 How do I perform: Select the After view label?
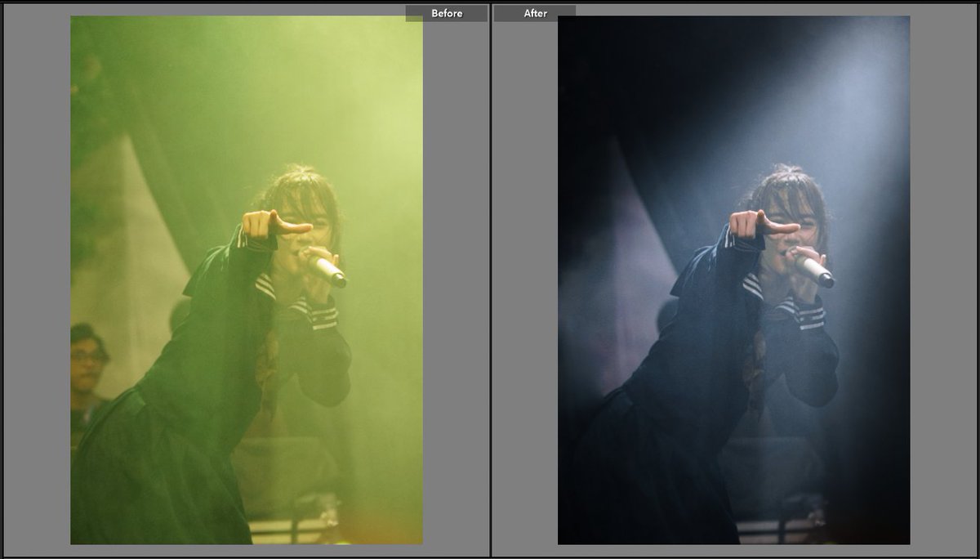535,13
